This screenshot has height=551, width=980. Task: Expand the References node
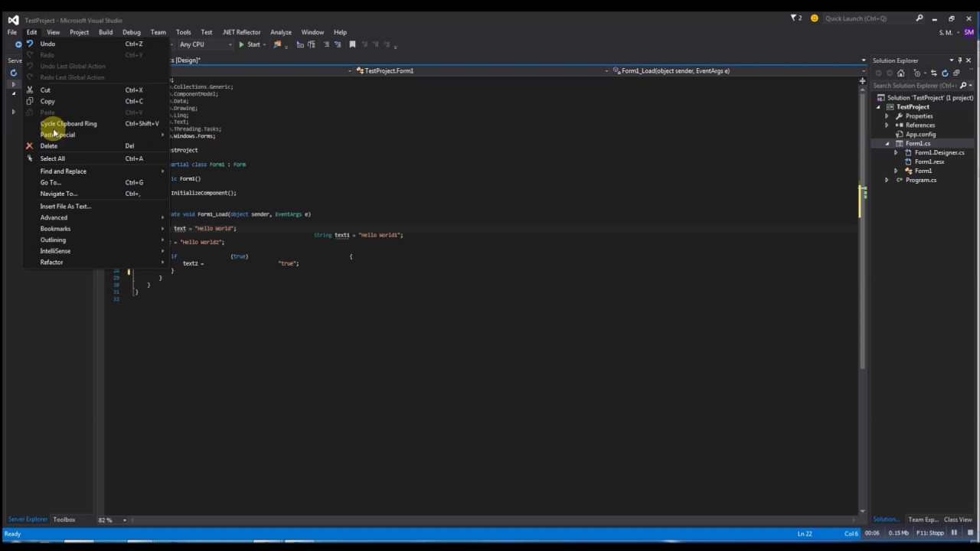coord(887,126)
